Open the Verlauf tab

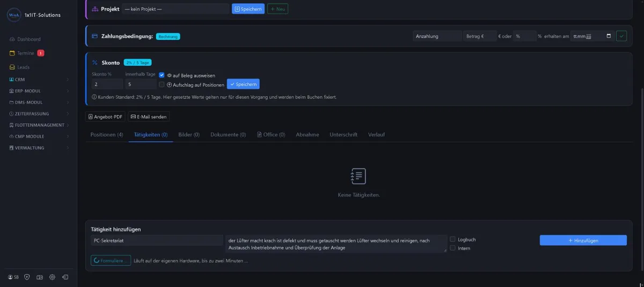tap(376, 134)
